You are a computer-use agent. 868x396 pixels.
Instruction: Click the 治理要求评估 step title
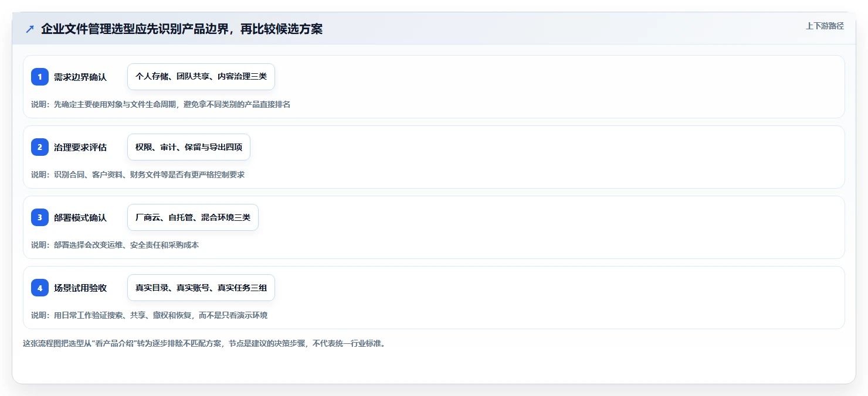coord(80,147)
